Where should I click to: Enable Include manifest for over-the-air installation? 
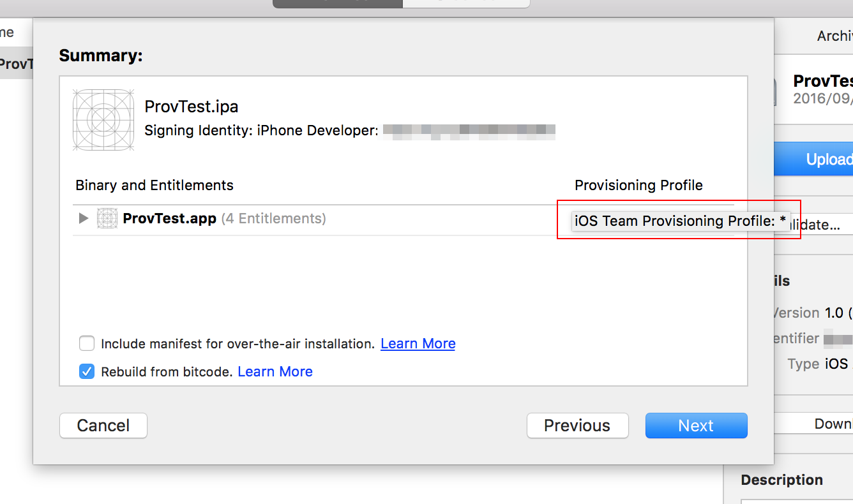(87, 344)
